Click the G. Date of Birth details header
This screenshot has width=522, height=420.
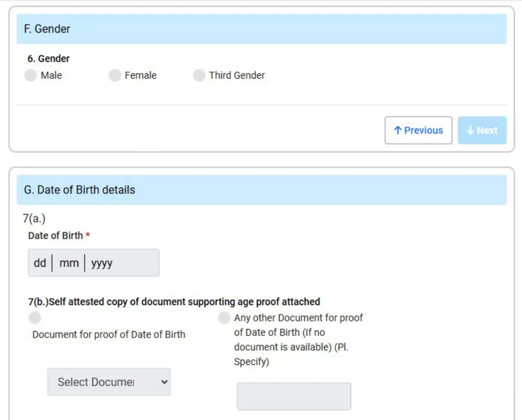(80, 190)
